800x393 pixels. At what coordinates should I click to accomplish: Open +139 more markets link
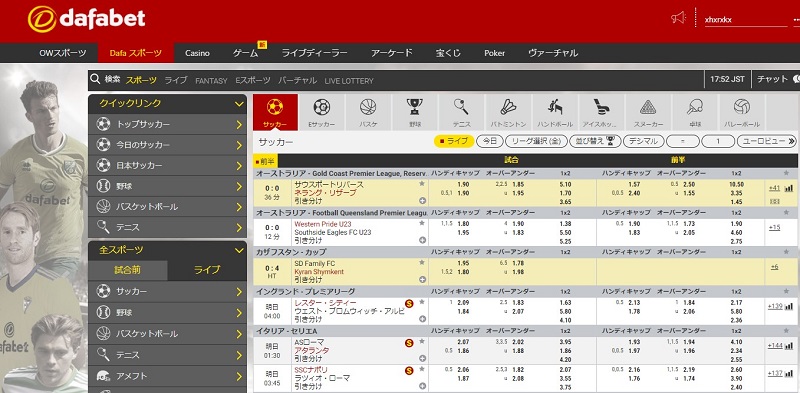click(x=775, y=306)
